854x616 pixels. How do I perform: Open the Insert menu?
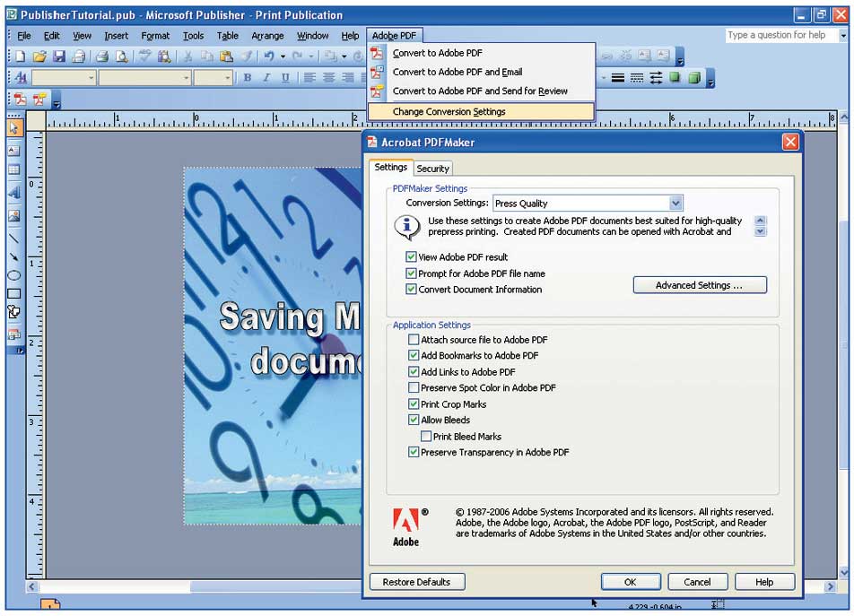[116, 36]
